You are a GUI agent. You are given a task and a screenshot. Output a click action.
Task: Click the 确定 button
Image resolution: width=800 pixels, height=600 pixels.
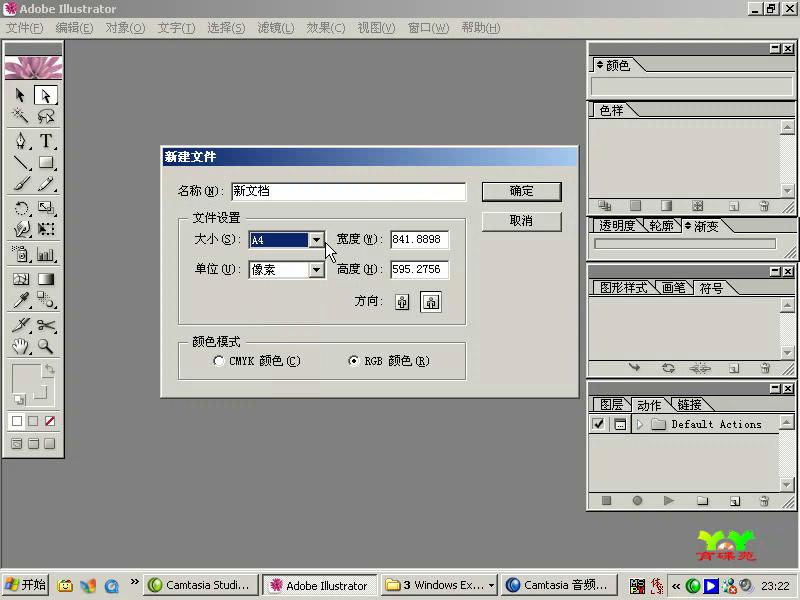[521, 191]
